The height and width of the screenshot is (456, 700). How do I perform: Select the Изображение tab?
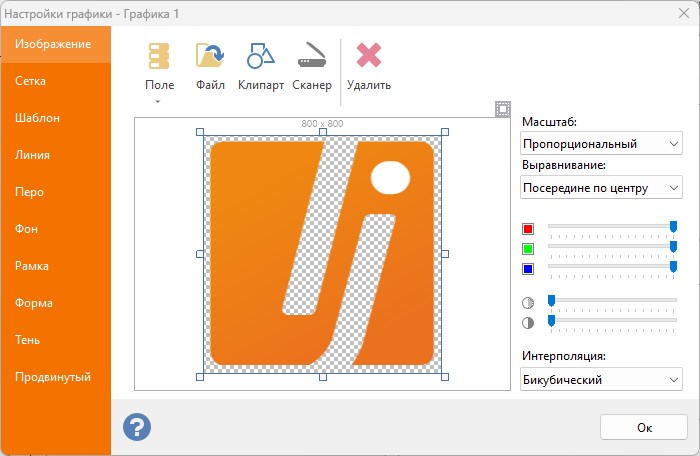click(x=55, y=44)
